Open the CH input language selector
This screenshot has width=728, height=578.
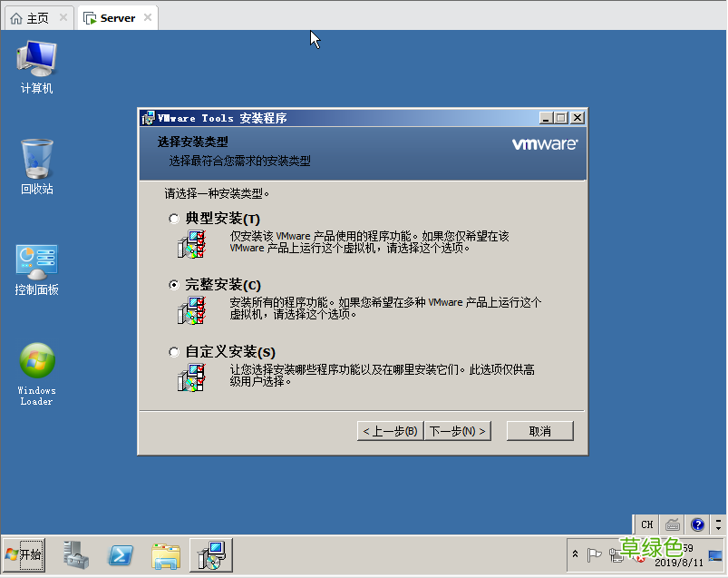click(x=645, y=524)
